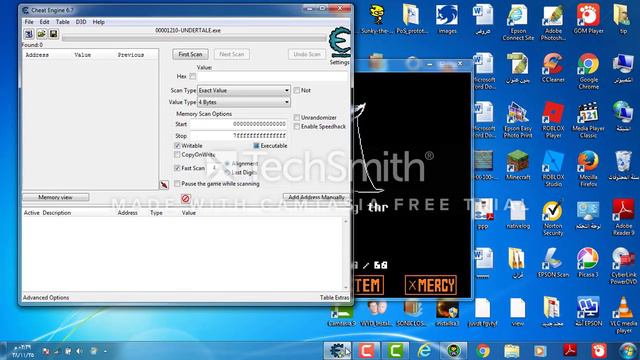This screenshot has height=360, width=640.
Task: Click the red clear list icon
Action: pos(185,198)
